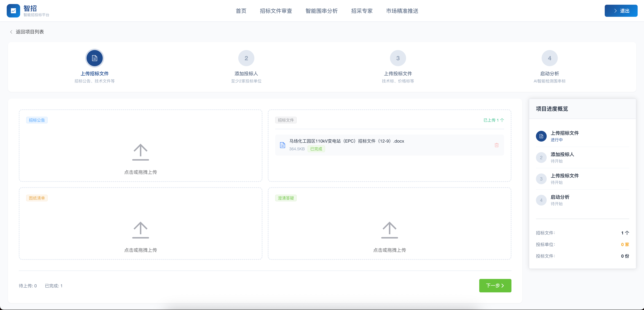The width and height of the screenshot is (644, 310).
Task: Return via 返回项目列表 link
Action: tap(30, 32)
